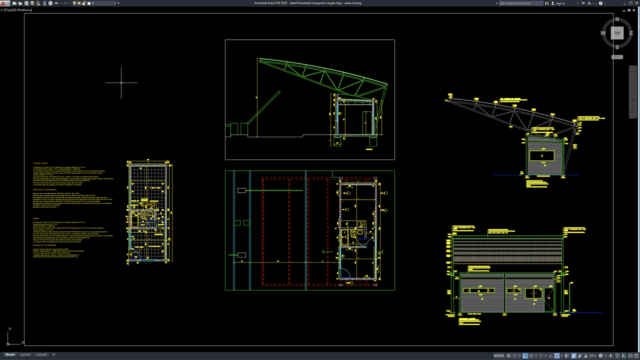Click the Help question mark icon
The width and height of the screenshot is (640, 360).
(601, 3)
